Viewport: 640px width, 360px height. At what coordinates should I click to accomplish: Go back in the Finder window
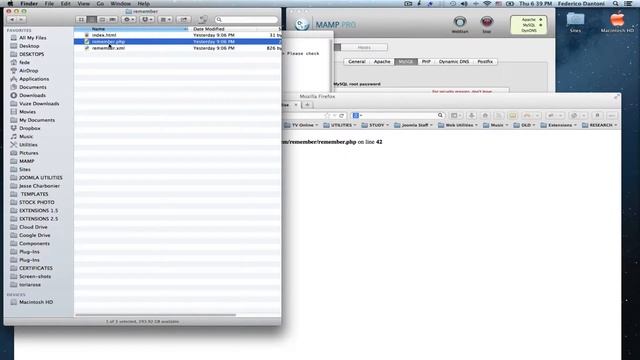(x=12, y=20)
